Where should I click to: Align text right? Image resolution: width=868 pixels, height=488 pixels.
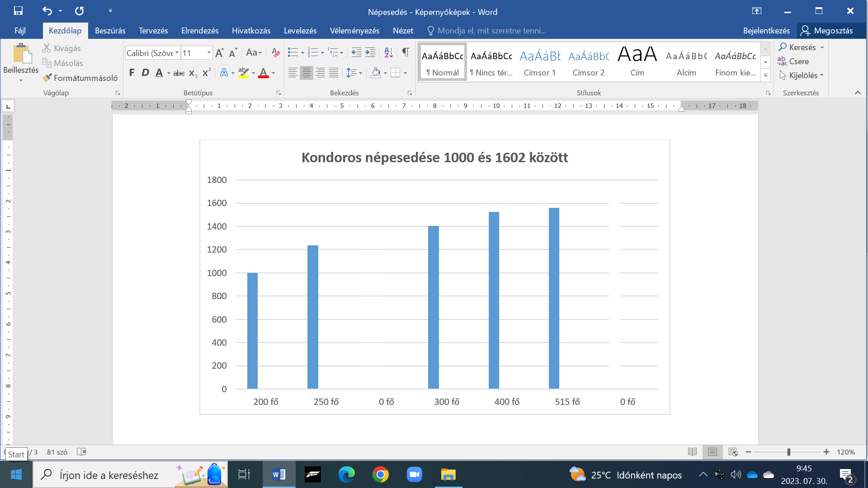click(320, 73)
